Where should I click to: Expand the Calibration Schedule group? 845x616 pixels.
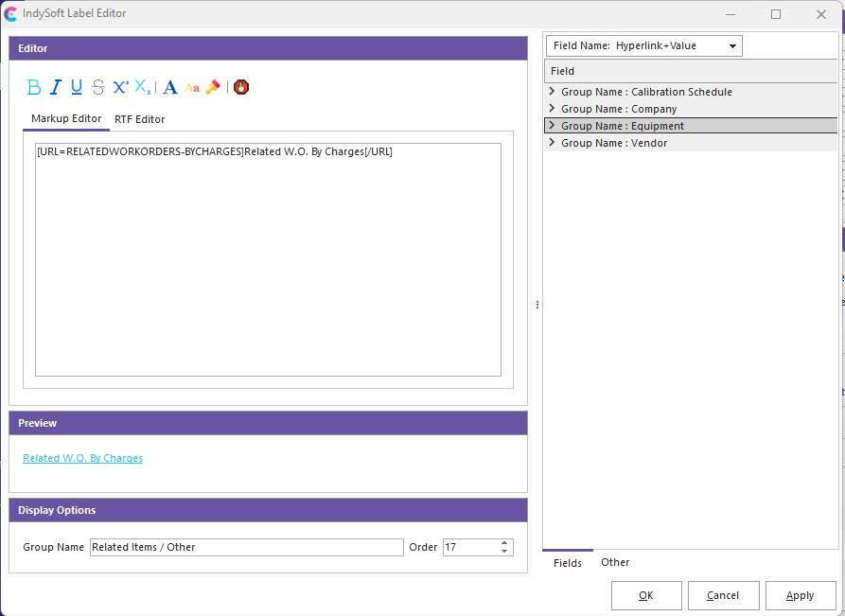(x=552, y=92)
